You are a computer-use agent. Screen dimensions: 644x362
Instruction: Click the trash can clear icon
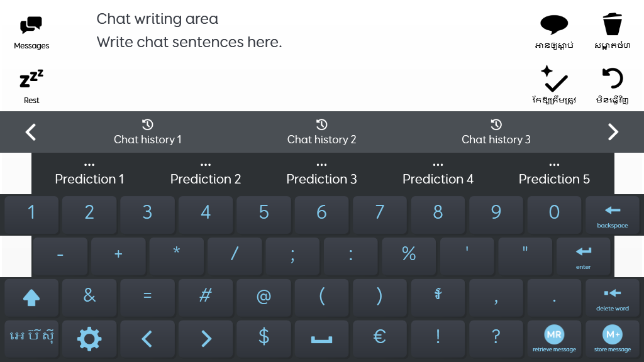tap(612, 30)
